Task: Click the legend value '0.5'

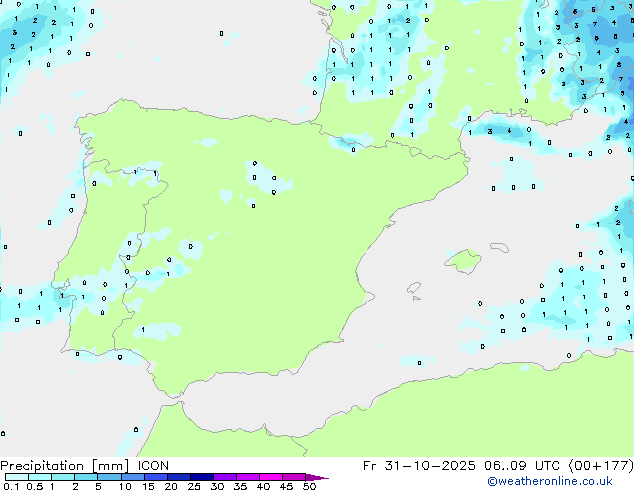Action: click(35, 486)
